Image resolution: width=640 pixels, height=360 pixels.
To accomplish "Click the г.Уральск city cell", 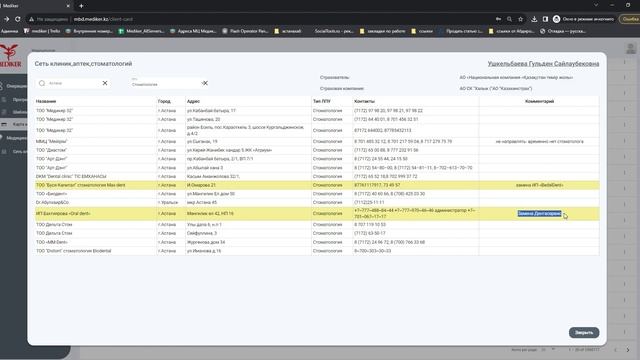I will tap(168, 202).
